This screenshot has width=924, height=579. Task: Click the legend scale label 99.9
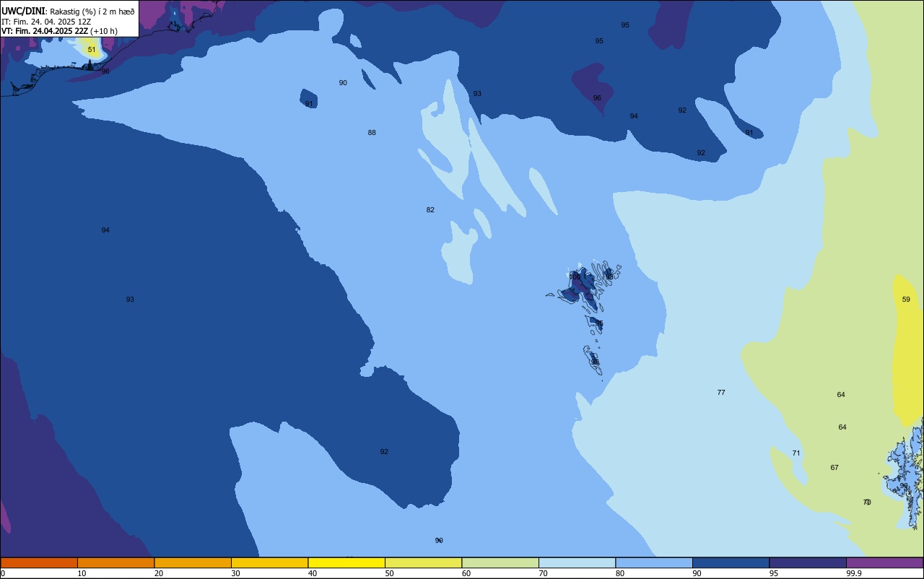pyautogui.click(x=854, y=573)
